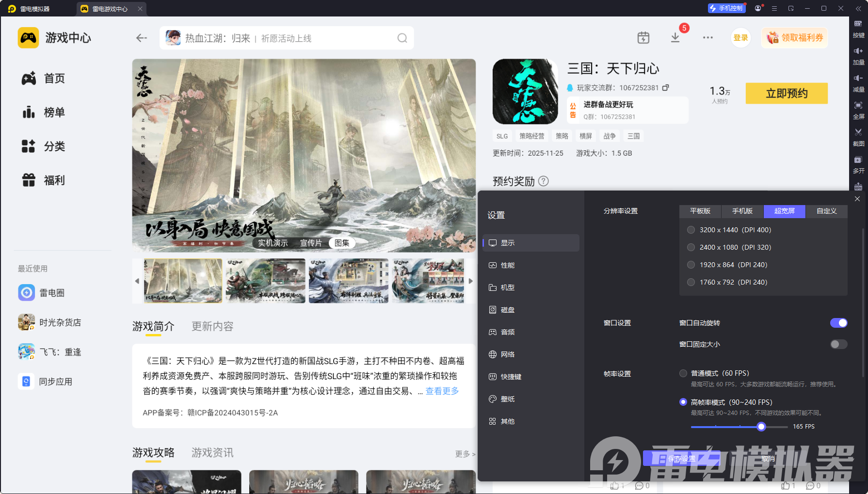Open the 分类 categories page
Image resolution: width=868 pixels, height=494 pixels.
43,146
